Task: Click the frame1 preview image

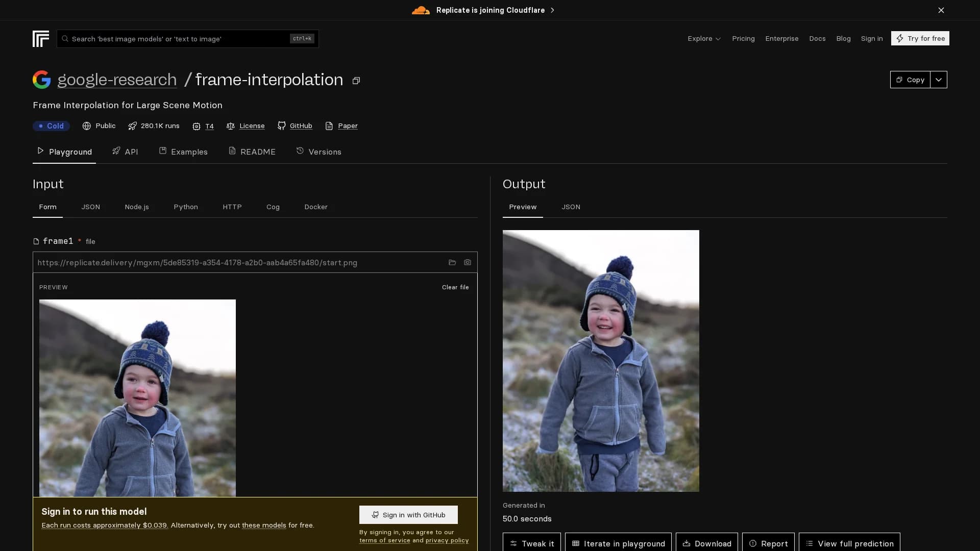Action: point(137,398)
